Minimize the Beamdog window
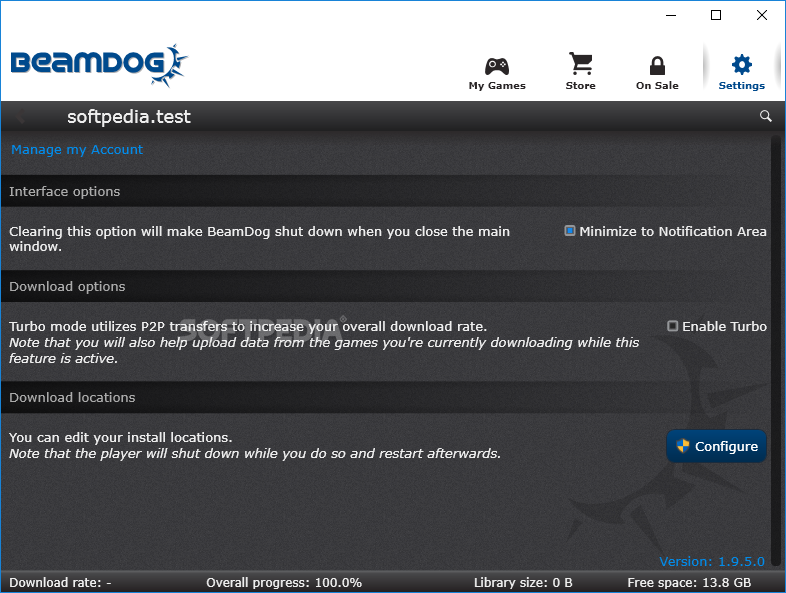The height and width of the screenshot is (593, 786). pyautogui.click(x=671, y=16)
